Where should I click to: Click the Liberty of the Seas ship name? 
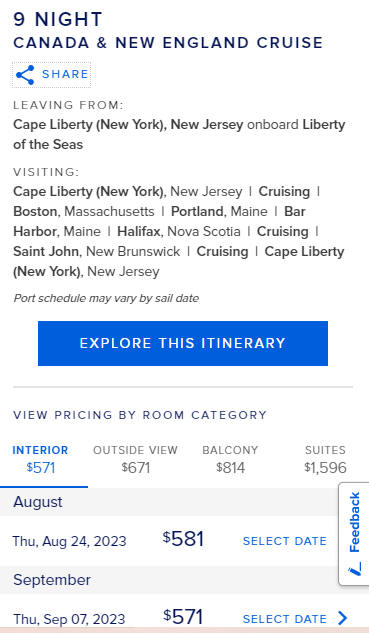coord(179,134)
